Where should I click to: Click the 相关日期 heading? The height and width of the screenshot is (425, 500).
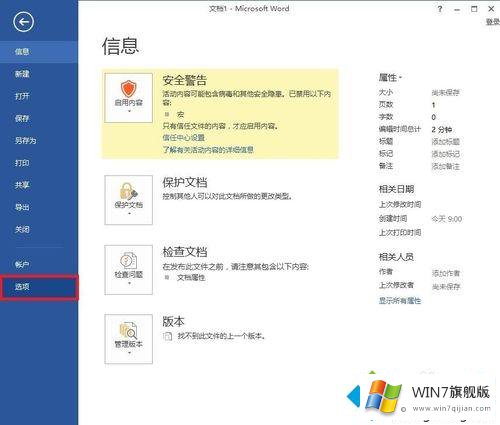(396, 189)
